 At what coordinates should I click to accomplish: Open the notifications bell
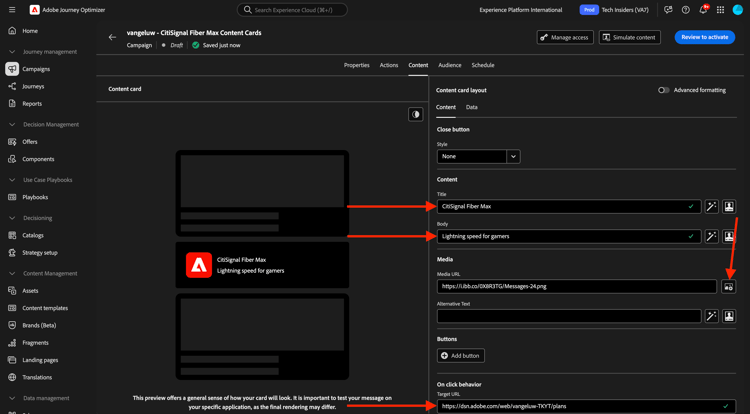coord(703,10)
